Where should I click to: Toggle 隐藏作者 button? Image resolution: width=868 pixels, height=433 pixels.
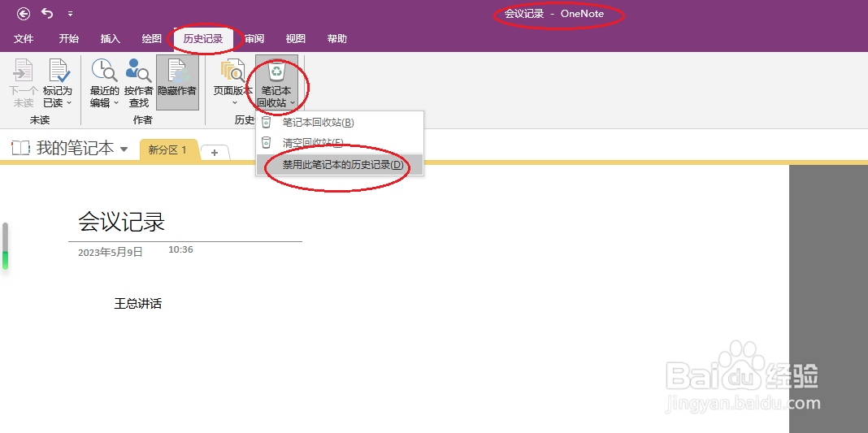coord(177,82)
